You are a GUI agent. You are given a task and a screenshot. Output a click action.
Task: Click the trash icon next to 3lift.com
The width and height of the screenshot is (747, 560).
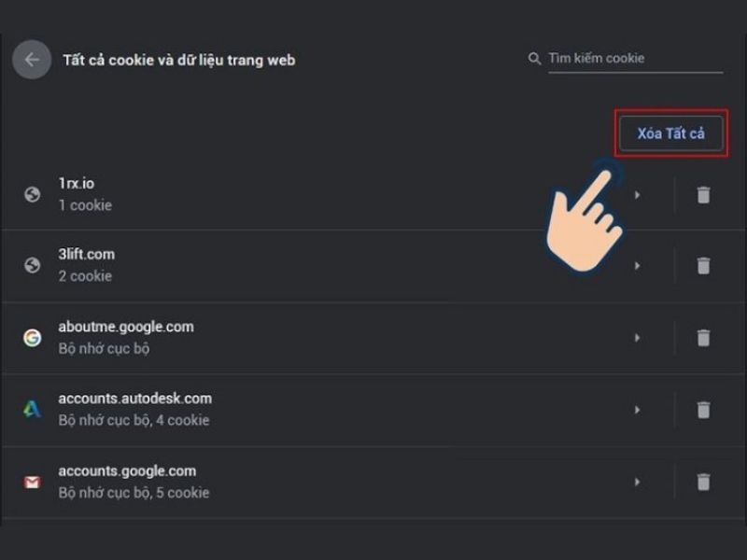(x=703, y=264)
